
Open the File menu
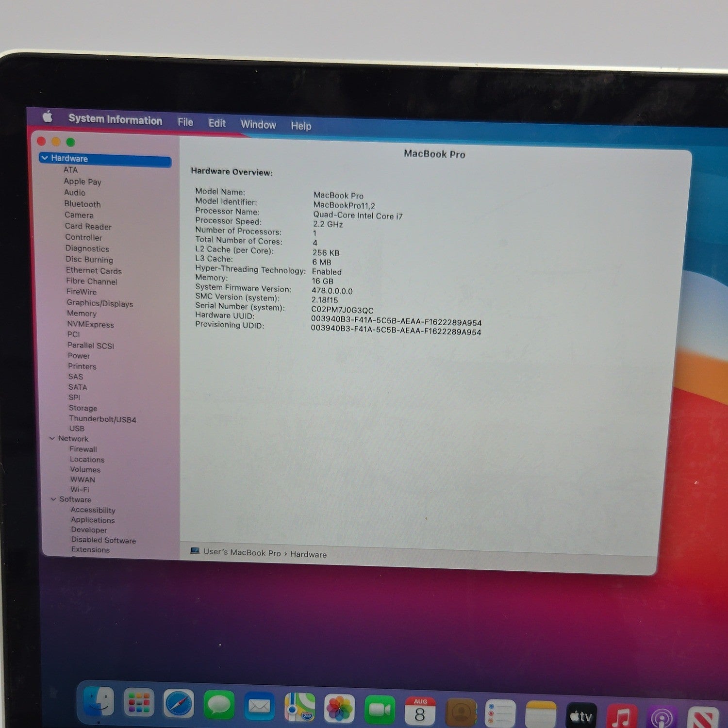click(x=185, y=122)
